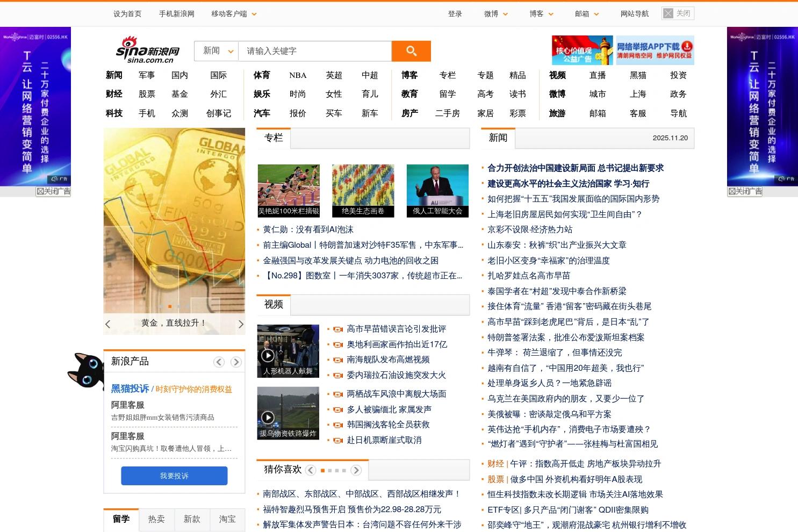798x532 pixels.
Task: Click the slideshow left arrow
Action: (108, 324)
